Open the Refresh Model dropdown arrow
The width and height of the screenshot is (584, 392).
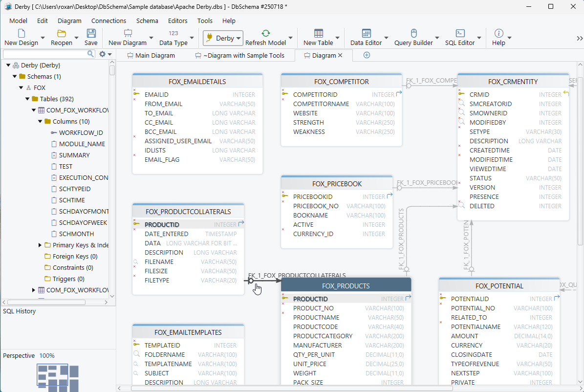coord(290,38)
